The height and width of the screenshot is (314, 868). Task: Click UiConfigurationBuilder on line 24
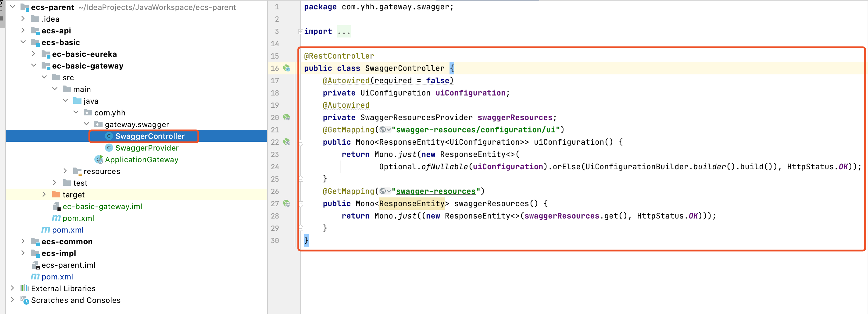pos(636,167)
